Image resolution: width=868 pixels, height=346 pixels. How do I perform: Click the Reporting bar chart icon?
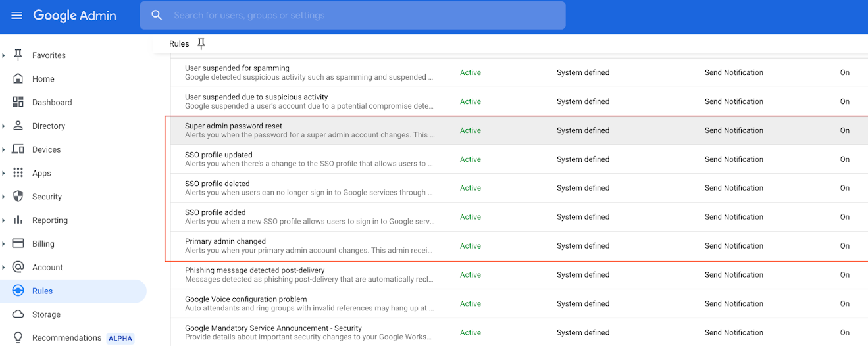[x=18, y=220]
